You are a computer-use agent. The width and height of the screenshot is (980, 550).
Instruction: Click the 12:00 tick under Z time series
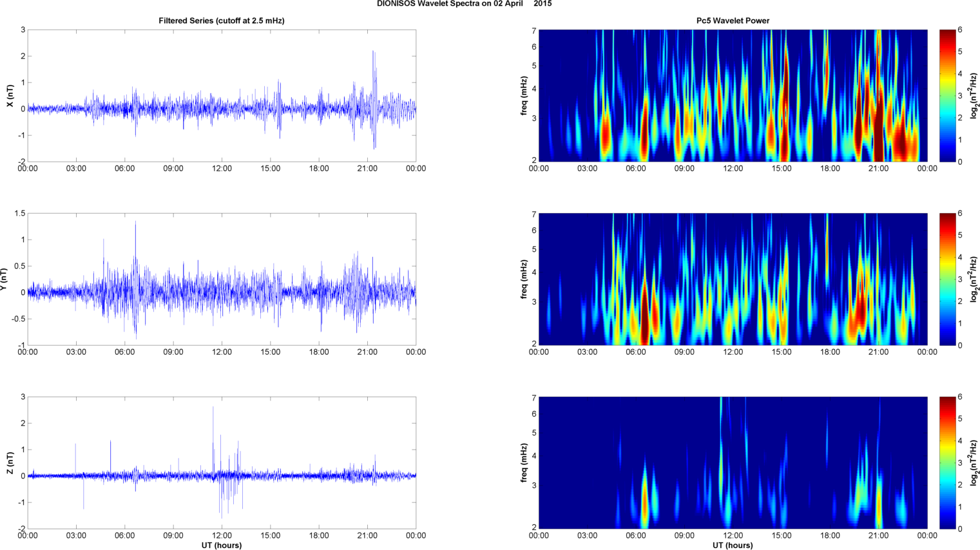point(222,535)
